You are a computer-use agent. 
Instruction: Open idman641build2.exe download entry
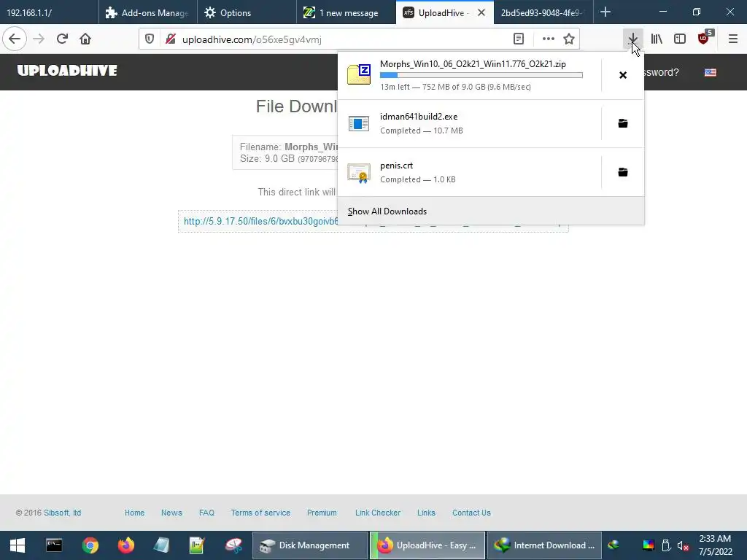[x=469, y=124]
